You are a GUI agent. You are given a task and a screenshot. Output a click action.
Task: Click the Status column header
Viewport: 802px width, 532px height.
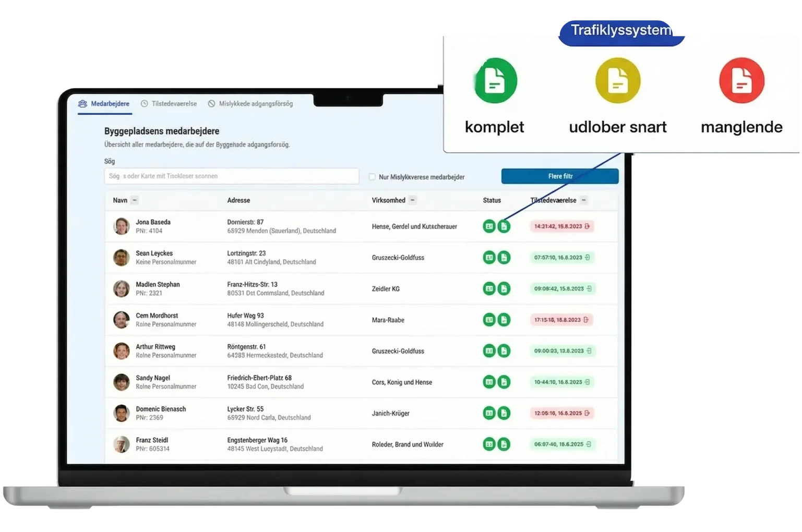[492, 200]
